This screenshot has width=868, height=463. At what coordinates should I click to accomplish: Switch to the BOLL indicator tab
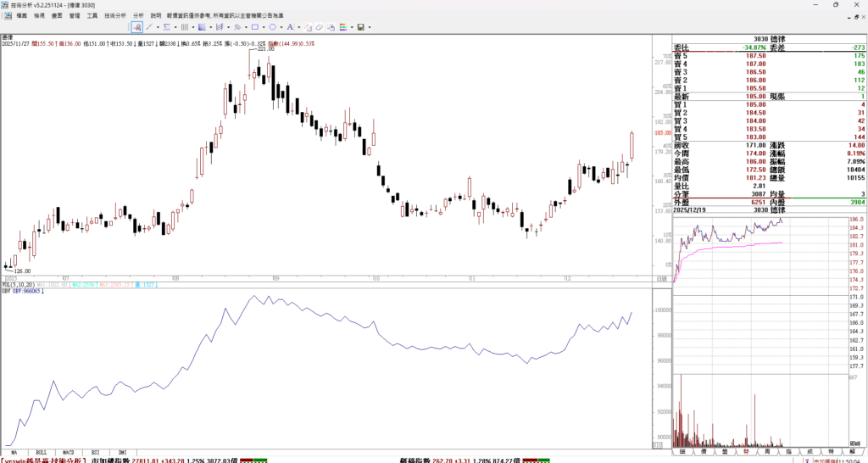[41, 452]
